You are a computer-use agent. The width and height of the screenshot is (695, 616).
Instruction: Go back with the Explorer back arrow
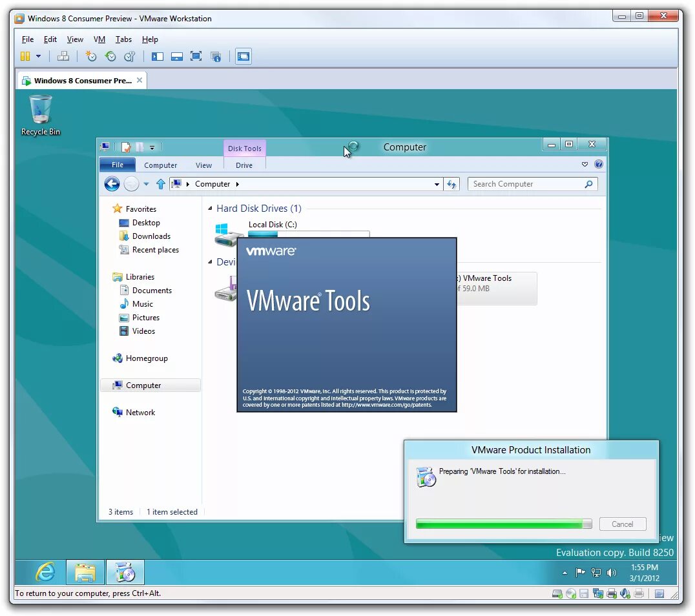(112, 183)
